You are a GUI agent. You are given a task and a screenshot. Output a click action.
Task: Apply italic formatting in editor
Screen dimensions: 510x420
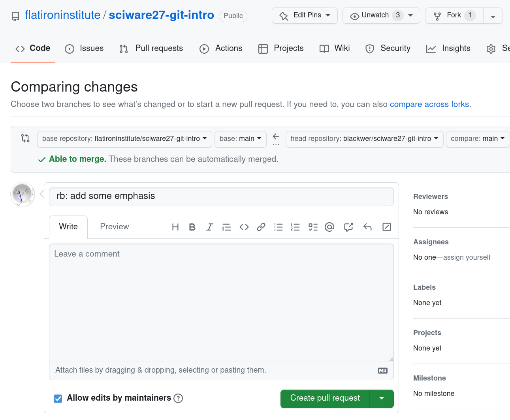[x=209, y=227]
